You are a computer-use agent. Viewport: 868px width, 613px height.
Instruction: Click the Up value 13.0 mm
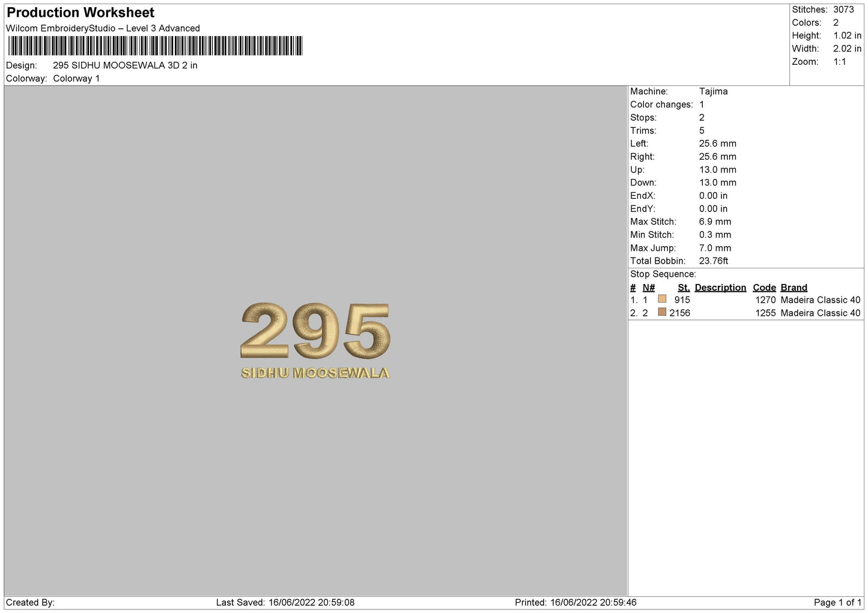[717, 170]
